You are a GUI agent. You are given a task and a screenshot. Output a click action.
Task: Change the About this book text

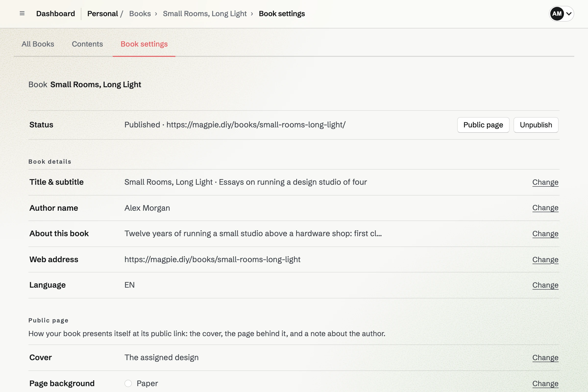pos(545,234)
